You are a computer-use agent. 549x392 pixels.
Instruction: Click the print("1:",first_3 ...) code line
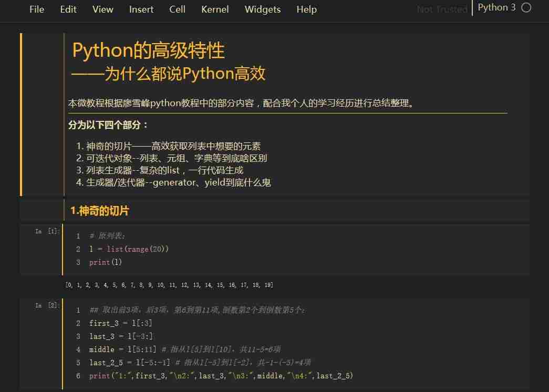pyautogui.click(x=221, y=376)
